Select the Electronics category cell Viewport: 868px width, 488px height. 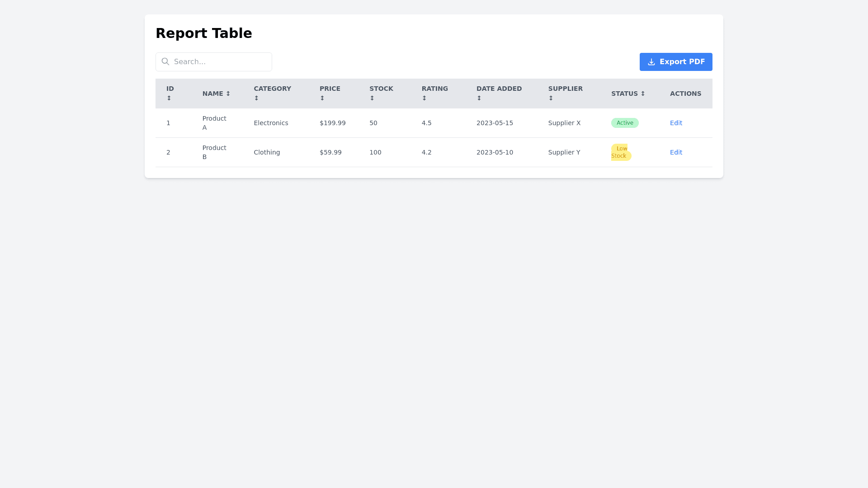pos(271,123)
